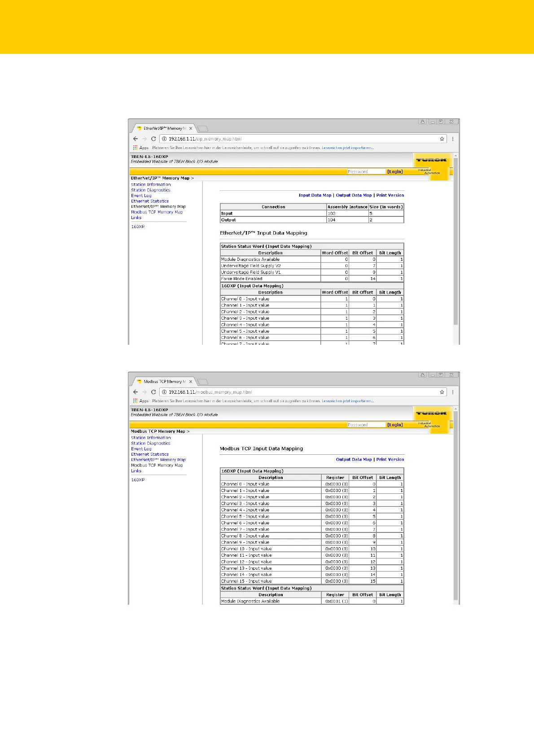Open EtherNet/IP Memory Map link in Modbus window
The width and height of the screenshot is (534, 756).
point(158,460)
